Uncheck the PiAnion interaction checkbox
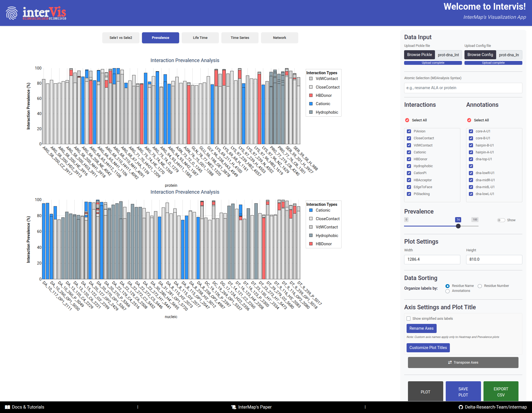This screenshot has height=413, width=532. 409,131
